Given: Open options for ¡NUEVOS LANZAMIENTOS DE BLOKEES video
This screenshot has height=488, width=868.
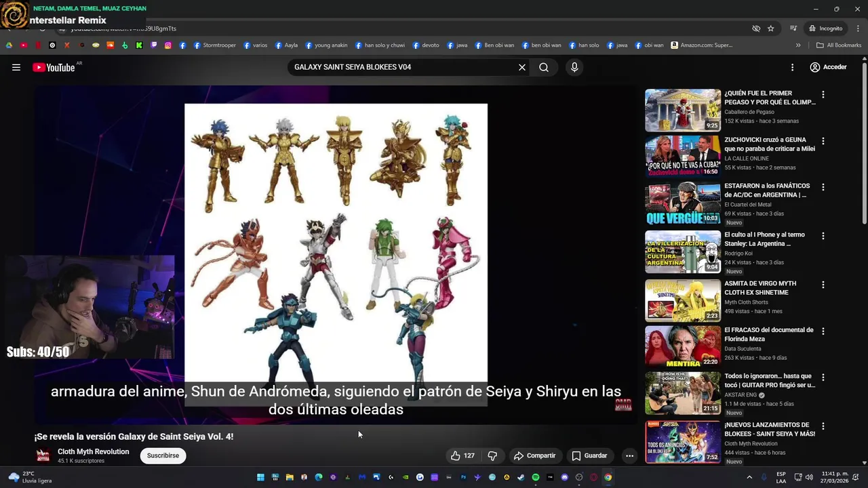Looking at the screenshot, I should pyautogui.click(x=823, y=426).
